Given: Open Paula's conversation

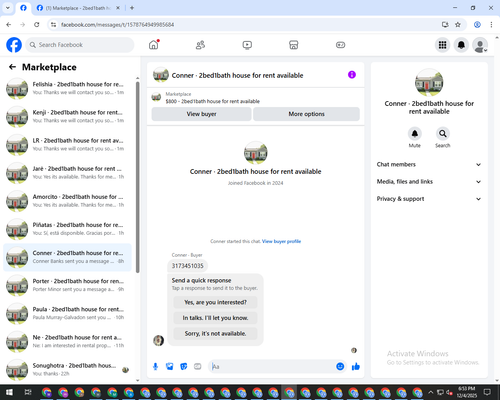Looking at the screenshot, I should coord(67,314).
